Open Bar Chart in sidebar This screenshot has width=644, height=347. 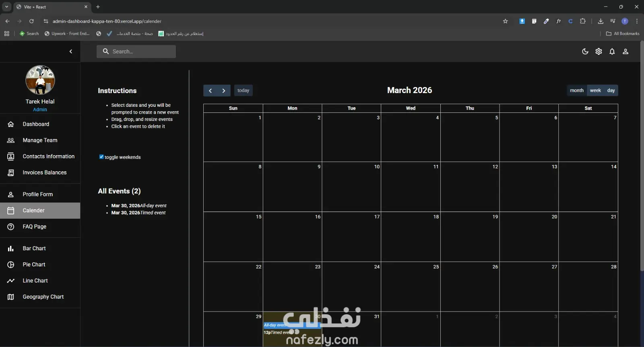click(x=40, y=248)
